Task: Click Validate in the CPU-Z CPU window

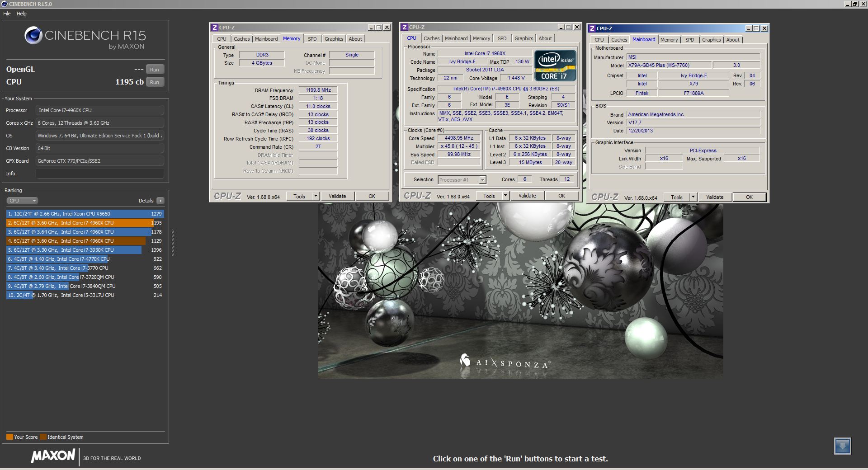Action: click(527, 196)
